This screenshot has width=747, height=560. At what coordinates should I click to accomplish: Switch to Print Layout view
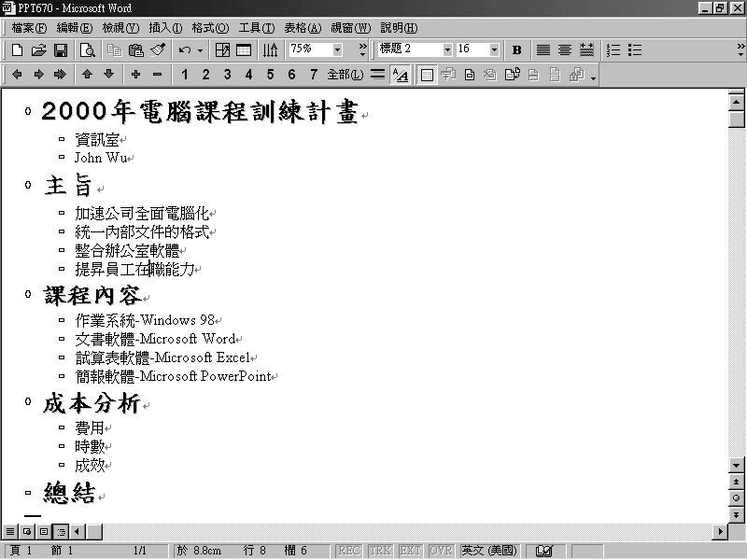point(44,531)
